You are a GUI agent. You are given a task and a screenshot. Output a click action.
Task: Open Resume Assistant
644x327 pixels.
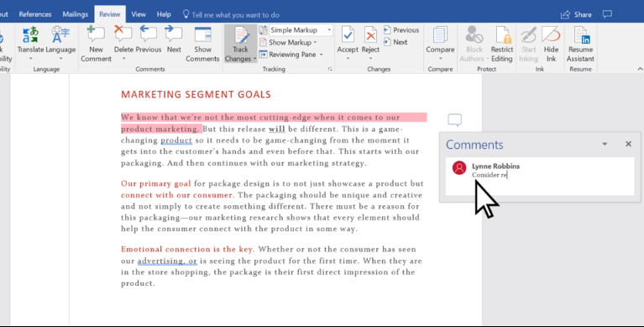[x=580, y=44]
